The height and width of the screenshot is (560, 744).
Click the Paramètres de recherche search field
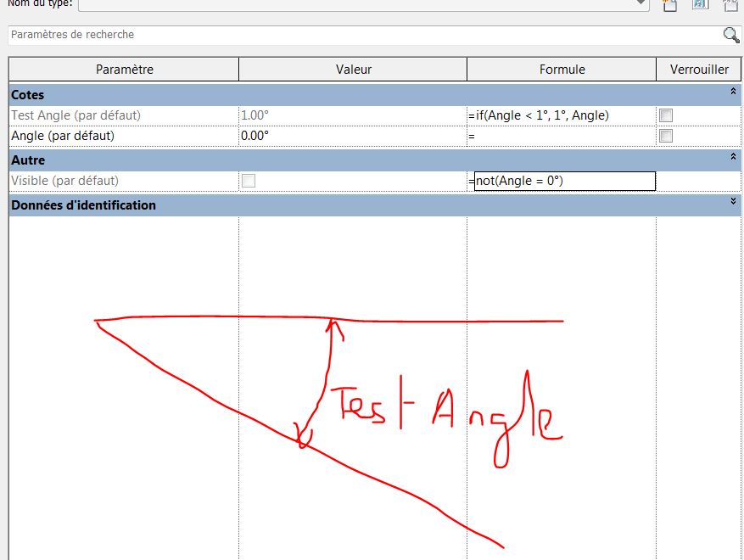[x=356, y=35]
